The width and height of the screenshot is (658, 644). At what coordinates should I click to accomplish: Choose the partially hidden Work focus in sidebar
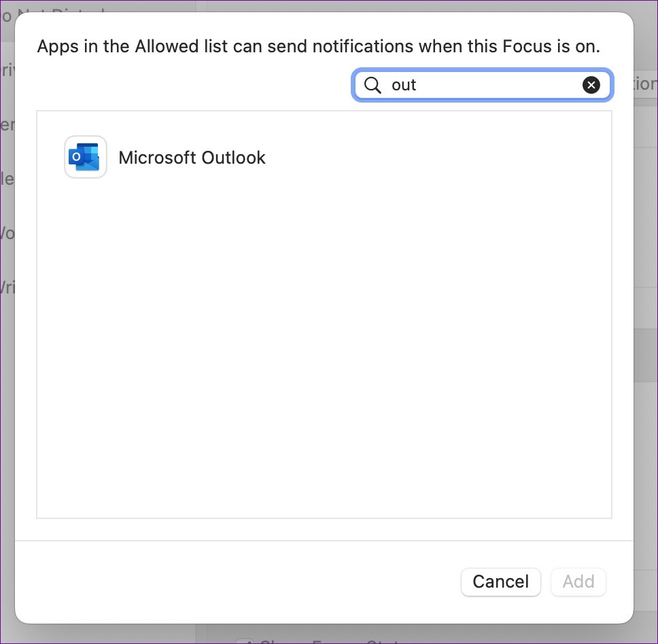[x=7, y=233]
